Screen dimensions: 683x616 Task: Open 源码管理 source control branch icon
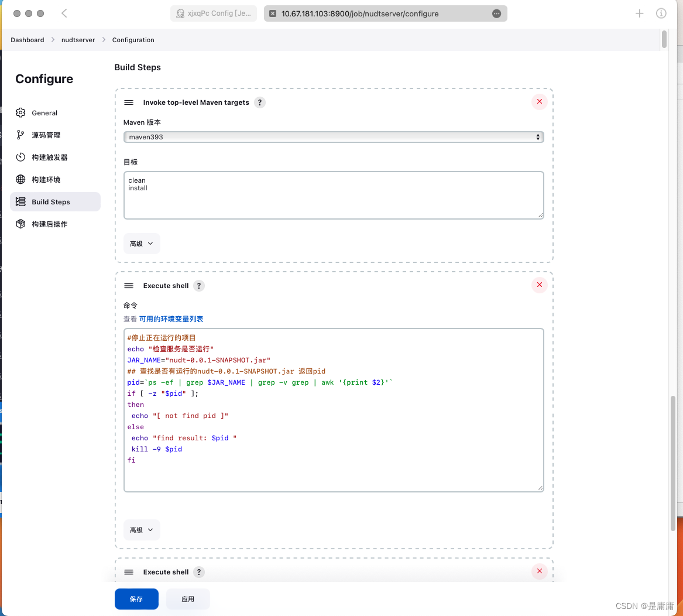pos(20,135)
